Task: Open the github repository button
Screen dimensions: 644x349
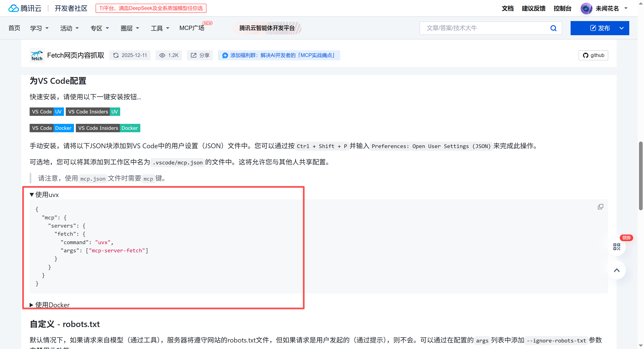Action: tap(593, 55)
